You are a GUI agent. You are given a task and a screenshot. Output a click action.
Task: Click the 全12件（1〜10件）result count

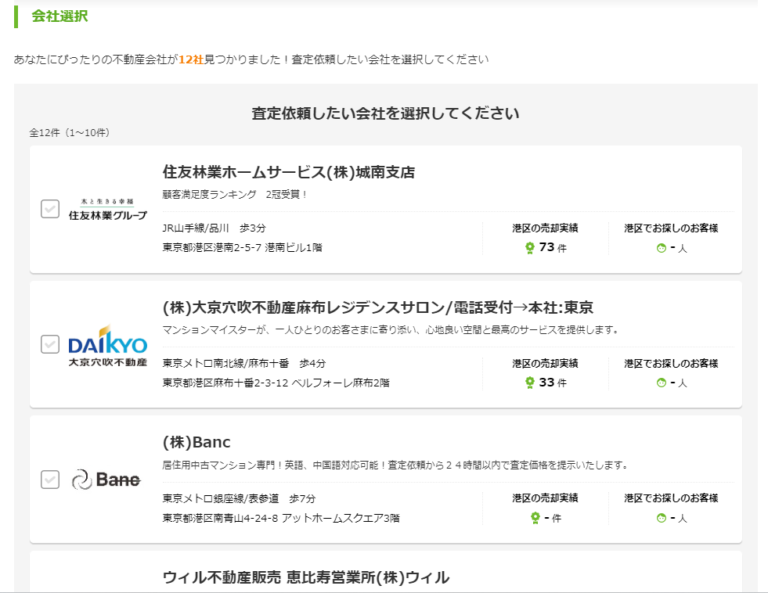click(69, 133)
